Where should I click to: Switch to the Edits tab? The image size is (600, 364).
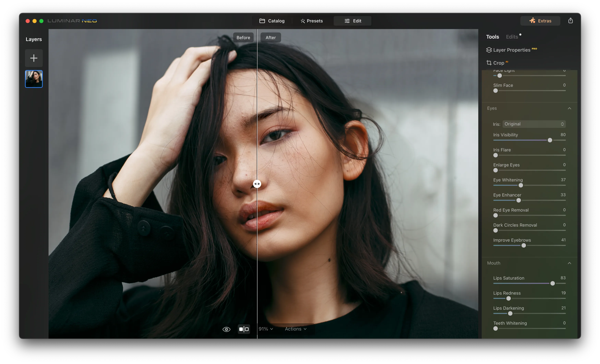(512, 37)
